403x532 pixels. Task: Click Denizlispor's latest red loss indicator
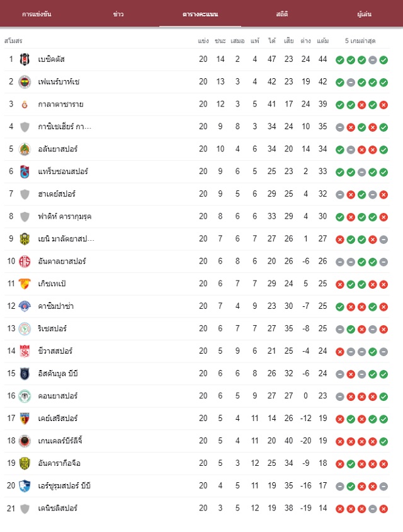(x=383, y=509)
